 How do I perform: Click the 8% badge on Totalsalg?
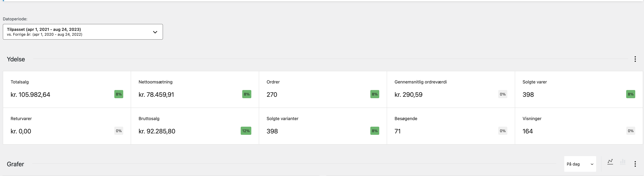click(119, 94)
